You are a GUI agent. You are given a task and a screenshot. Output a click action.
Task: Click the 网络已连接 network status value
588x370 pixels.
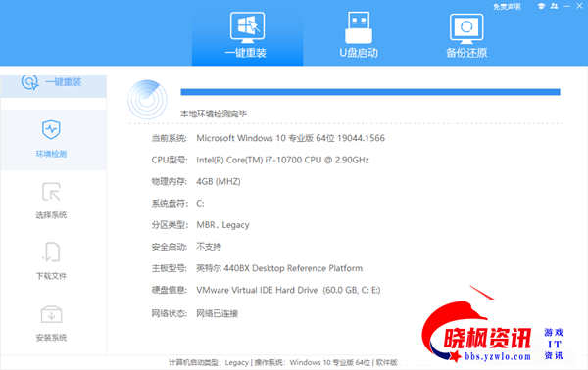coord(218,313)
